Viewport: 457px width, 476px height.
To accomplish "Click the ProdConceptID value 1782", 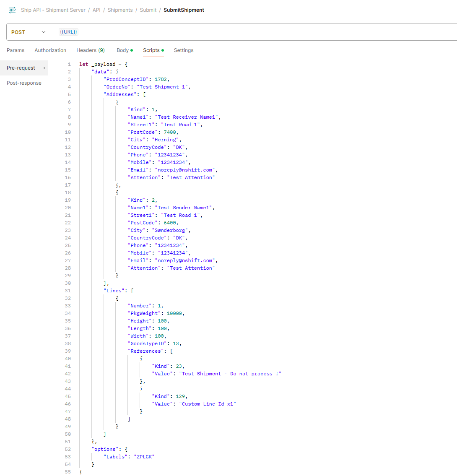I will [x=161, y=79].
